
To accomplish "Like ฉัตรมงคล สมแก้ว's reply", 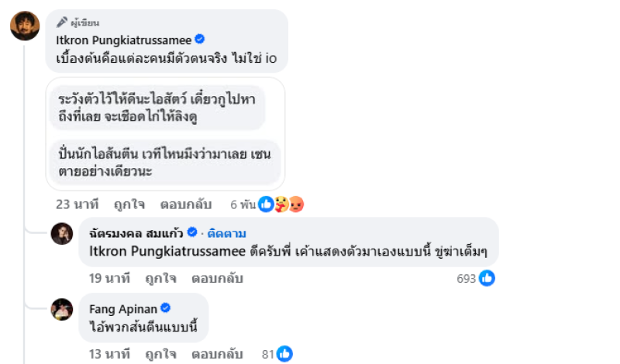I will (x=160, y=278).
